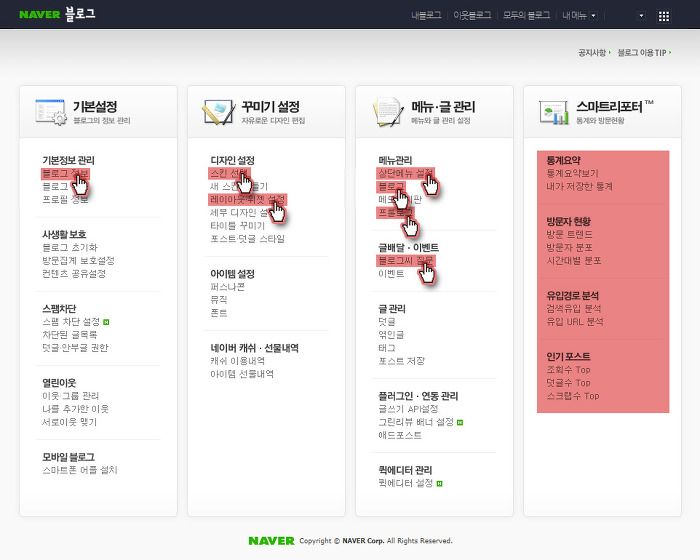
Task: Open 뮤직 under 아이템 설정
Action: pos(219,300)
